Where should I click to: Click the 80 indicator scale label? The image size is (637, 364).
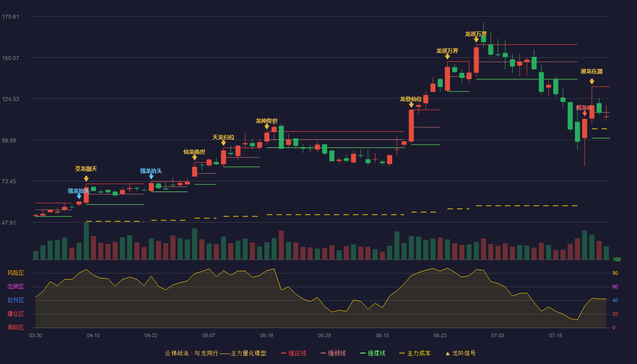615,273
